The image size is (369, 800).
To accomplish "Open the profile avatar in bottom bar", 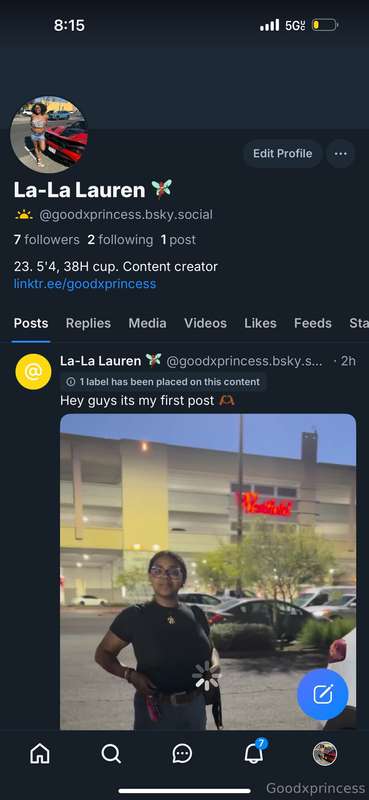I will (325, 753).
